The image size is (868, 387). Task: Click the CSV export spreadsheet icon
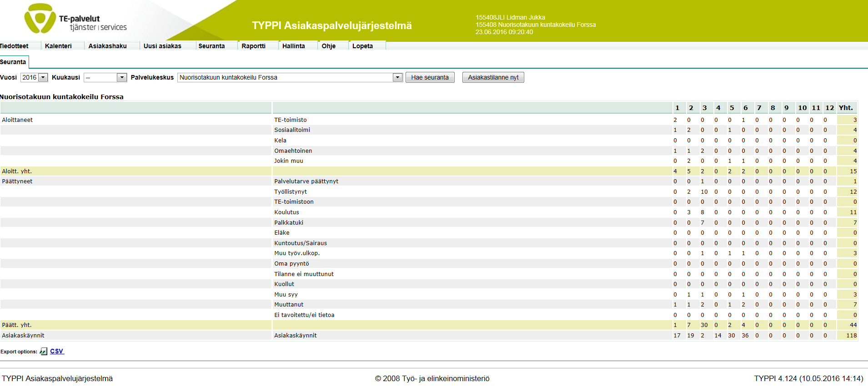(x=44, y=351)
